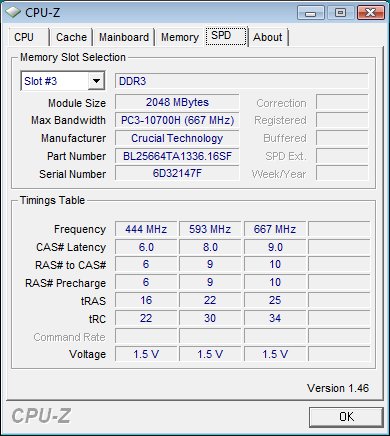Click the Serial Number field 6D32147F
This screenshot has width=390, height=436.
point(177,173)
